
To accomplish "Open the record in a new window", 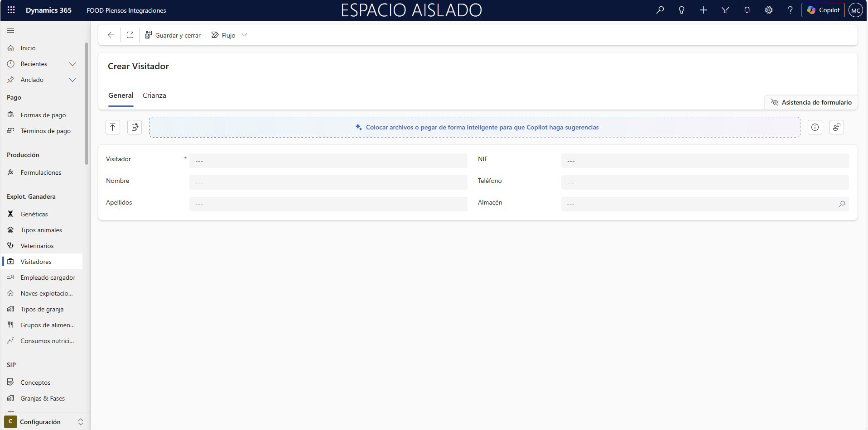I will pos(130,35).
